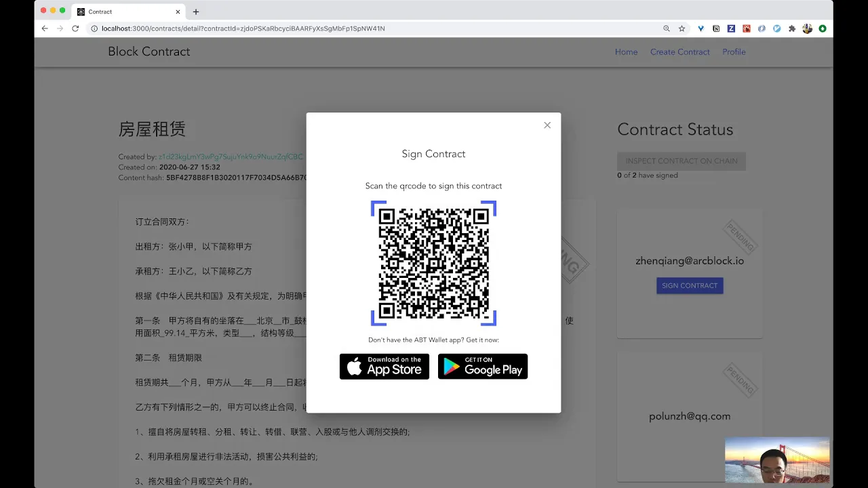868x488 pixels.
Task: Click the PENDING stamp on zhenqiang card
Action: (x=741, y=236)
